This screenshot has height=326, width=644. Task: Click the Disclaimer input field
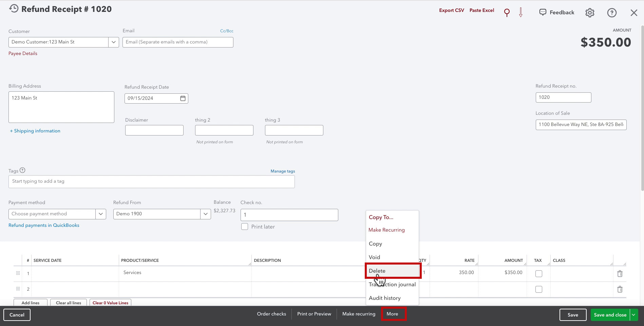point(154,130)
